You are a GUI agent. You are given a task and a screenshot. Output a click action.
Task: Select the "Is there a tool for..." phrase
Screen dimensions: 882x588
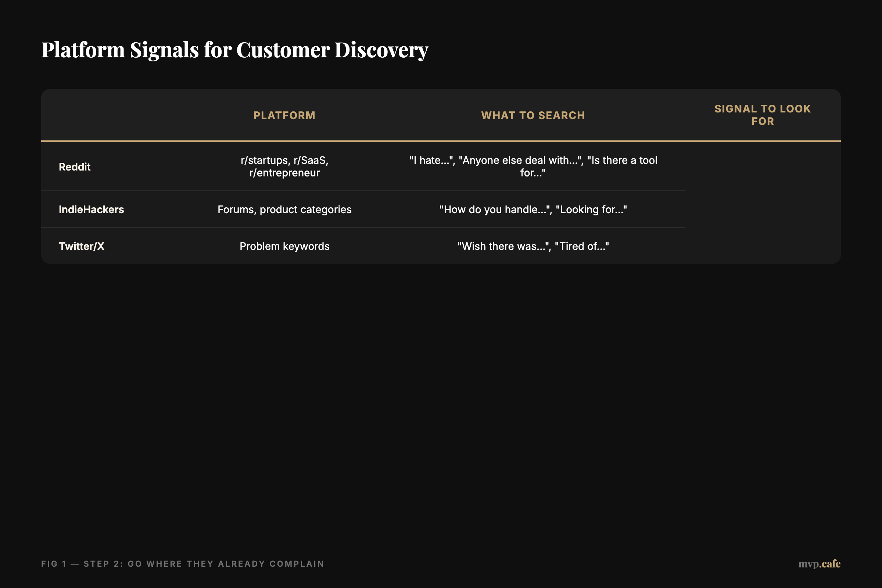click(622, 160)
